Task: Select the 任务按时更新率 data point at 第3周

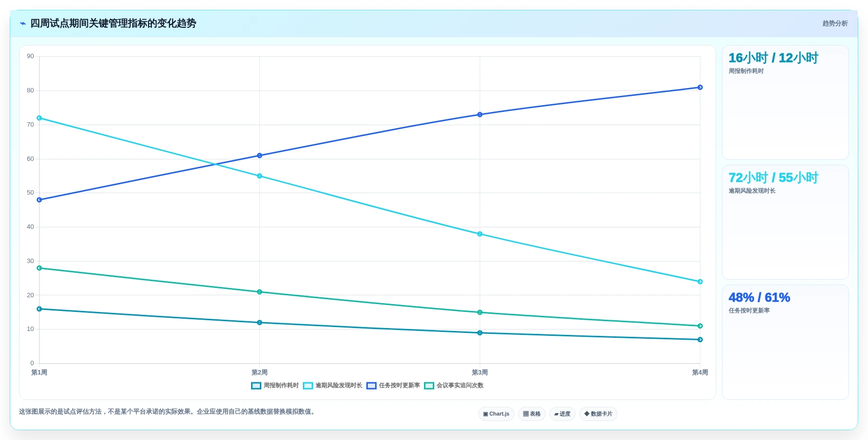Action: (x=480, y=115)
